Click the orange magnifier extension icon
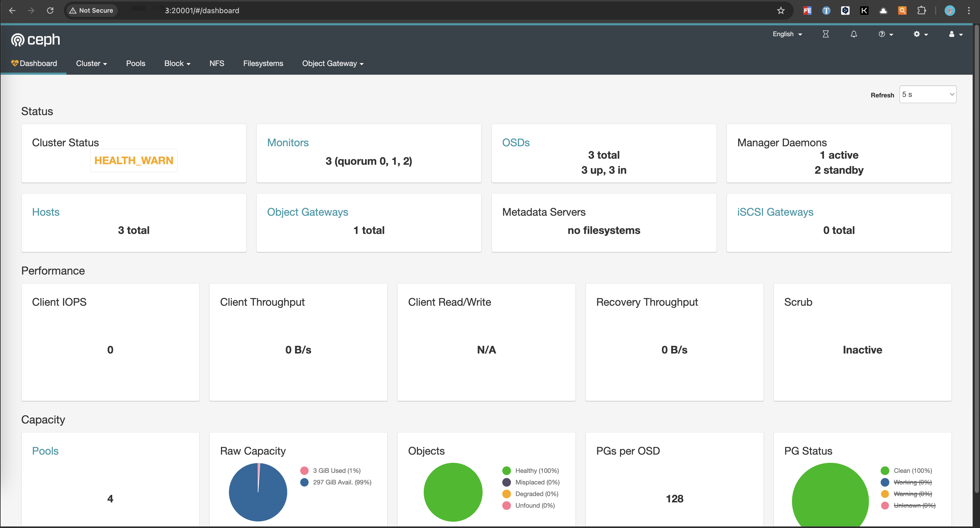This screenshot has height=528, width=980. click(x=902, y=11)
